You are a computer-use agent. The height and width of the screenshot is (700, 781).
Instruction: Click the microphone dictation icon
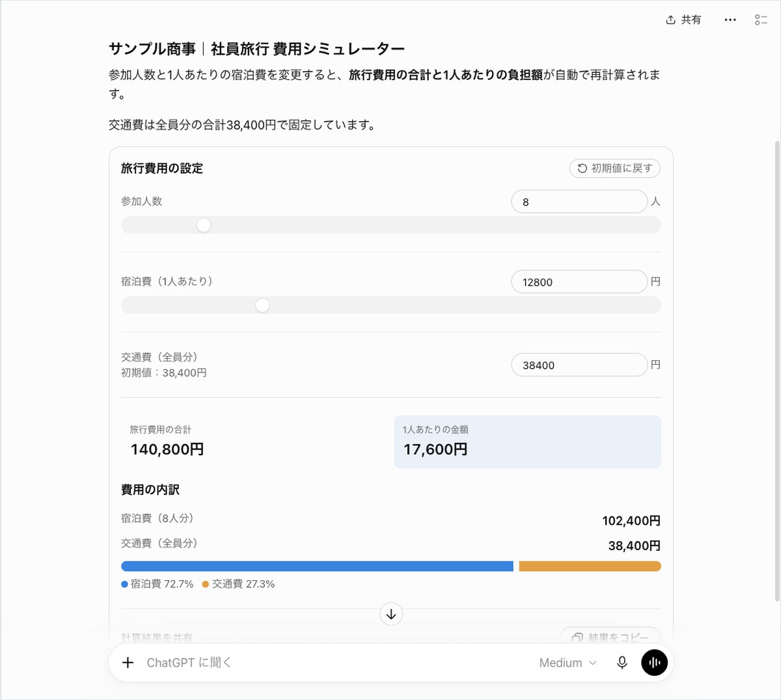[x=622, y=663]
